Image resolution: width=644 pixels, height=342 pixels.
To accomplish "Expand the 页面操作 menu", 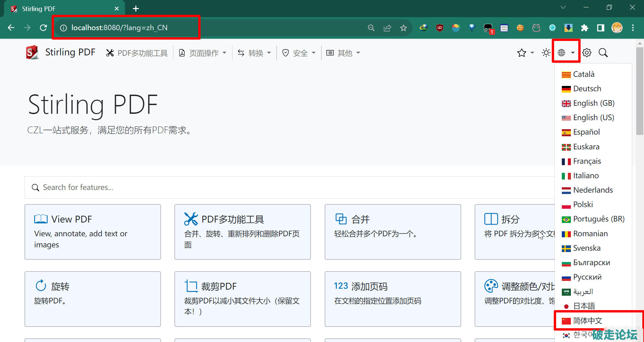I will 203,53.
